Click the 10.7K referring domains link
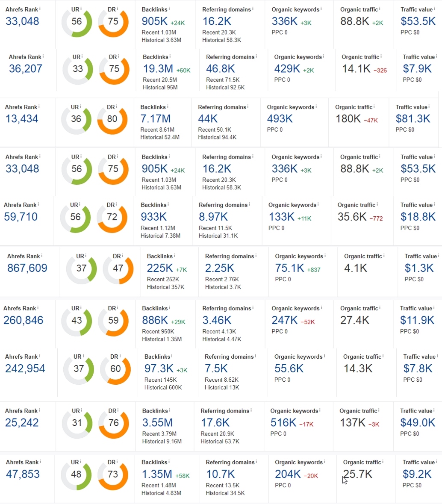Image resolution: width=442 pixels, height=504 pixels. (x=220, y=474)
